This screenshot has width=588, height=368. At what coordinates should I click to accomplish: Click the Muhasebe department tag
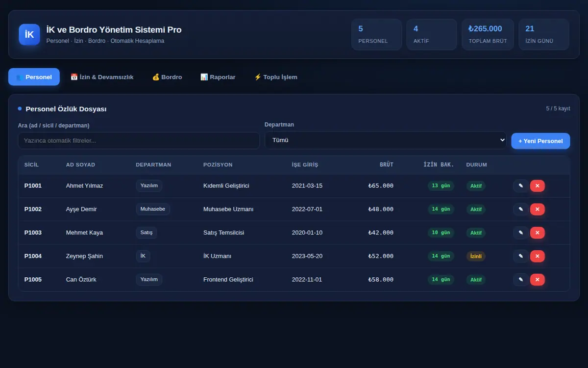[153, 209]
